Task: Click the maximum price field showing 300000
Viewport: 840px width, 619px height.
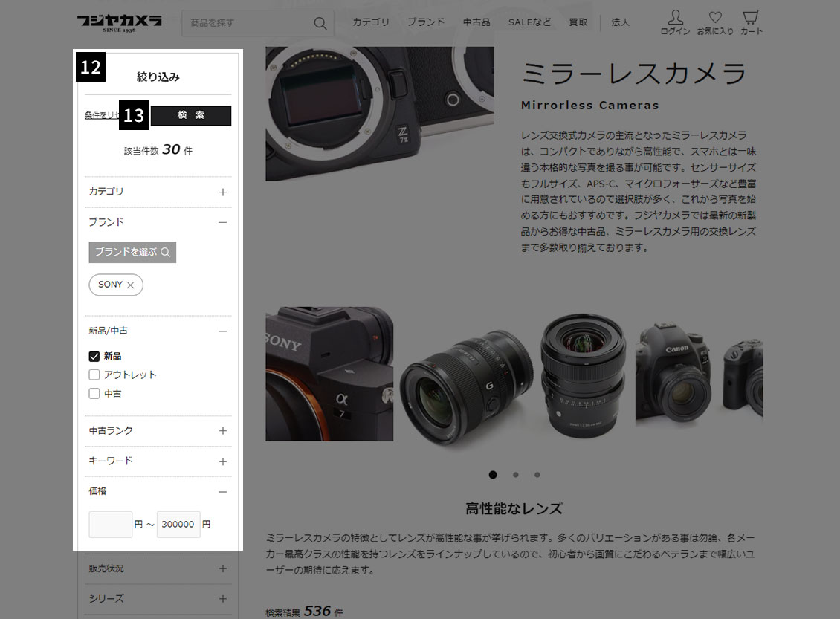Action: coord(178,524)
